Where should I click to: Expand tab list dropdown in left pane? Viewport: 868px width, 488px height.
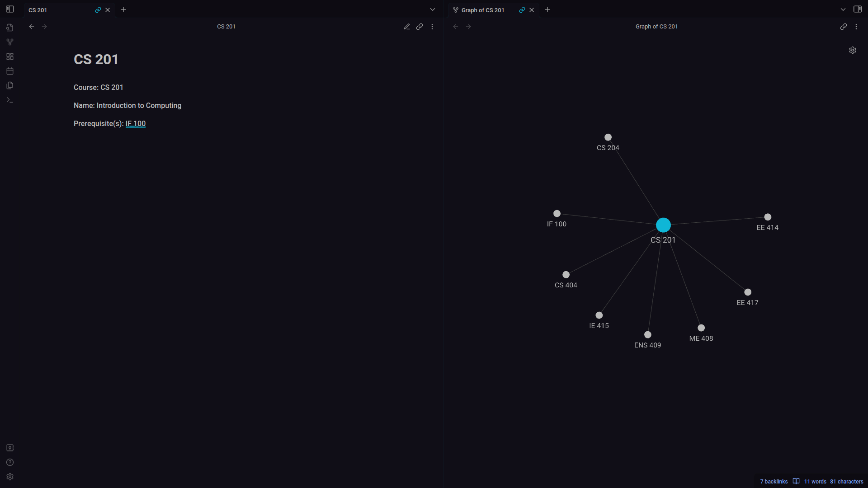pos(432,9)
